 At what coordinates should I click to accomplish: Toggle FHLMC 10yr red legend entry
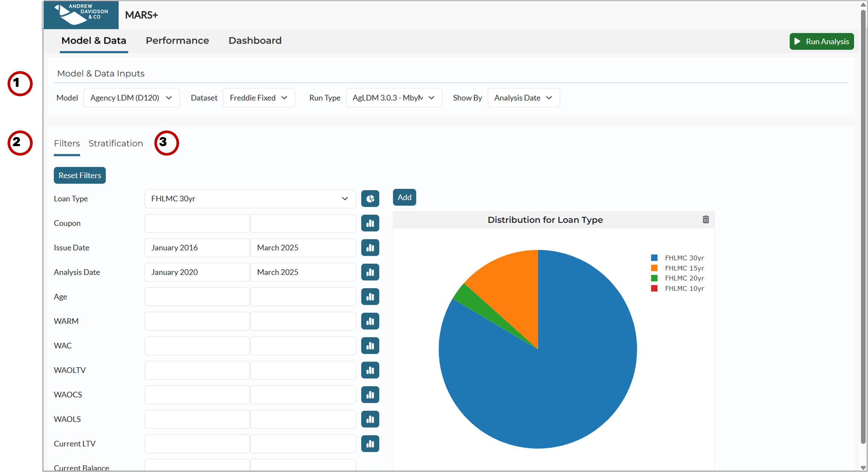click(x=678, y=288)
